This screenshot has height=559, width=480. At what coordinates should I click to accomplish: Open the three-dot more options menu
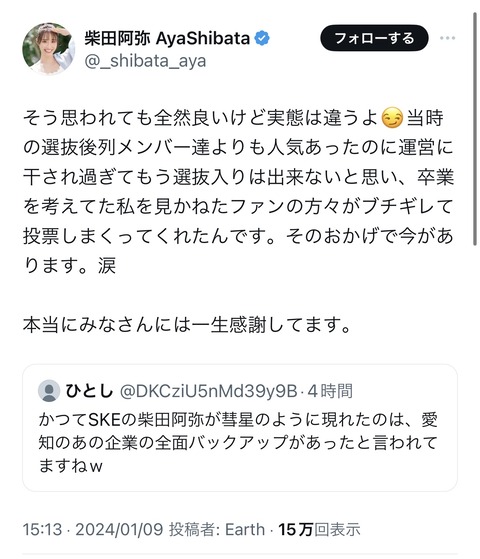[x=447, y=38]
